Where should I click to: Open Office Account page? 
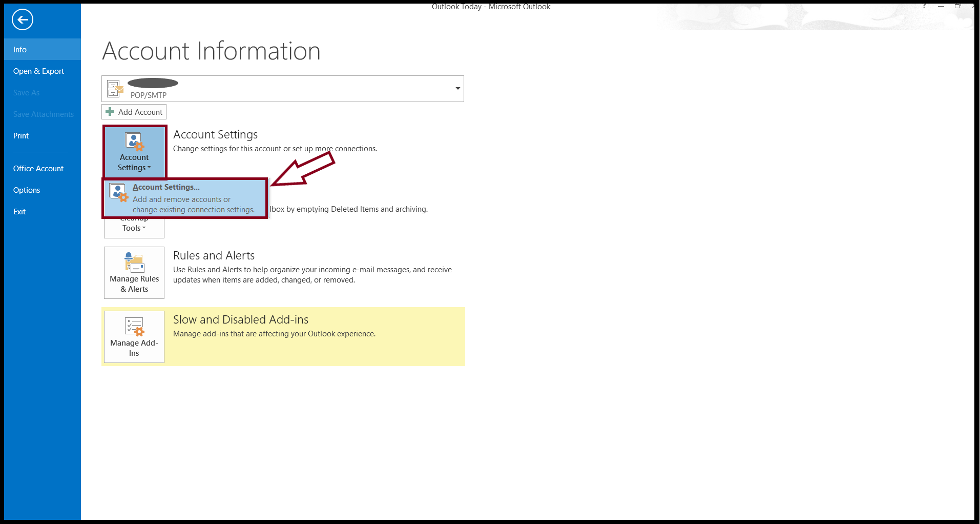click(43, 168)
